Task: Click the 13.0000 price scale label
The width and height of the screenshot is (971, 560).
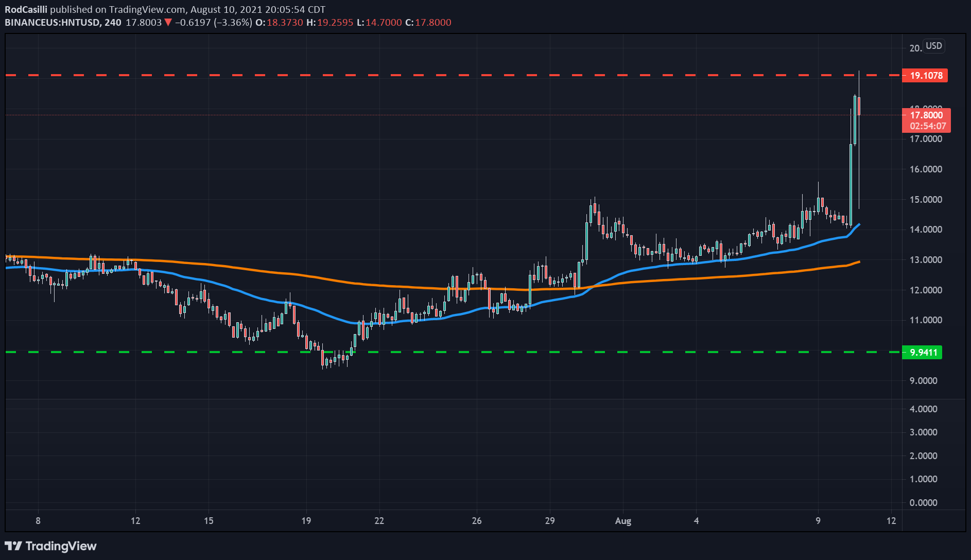Action: (x=926, y=260)
